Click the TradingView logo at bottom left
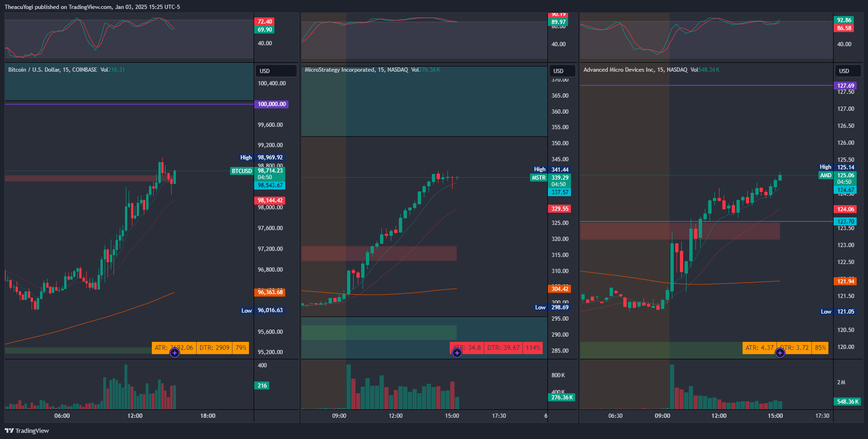The image size is (868, 439). point(27,431)
